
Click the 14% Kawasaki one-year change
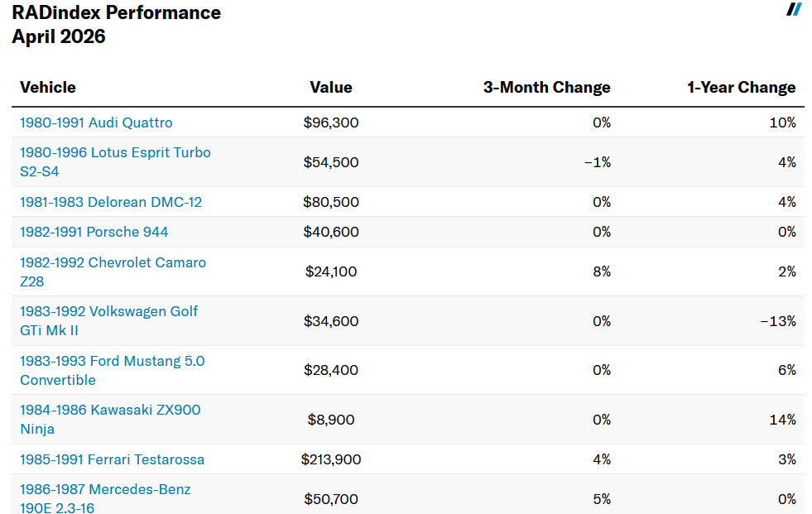784,420
